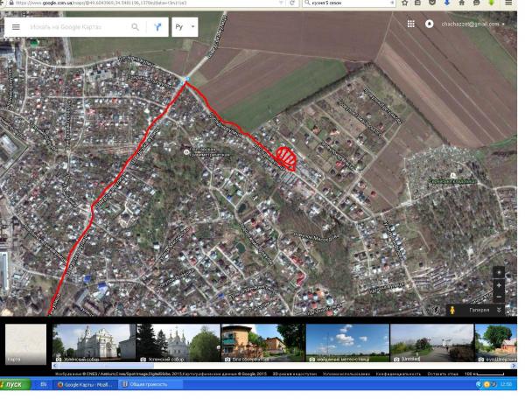
Task: Expand the chachazzet@gmail.com account dropdown
Action: coord(503,24)
